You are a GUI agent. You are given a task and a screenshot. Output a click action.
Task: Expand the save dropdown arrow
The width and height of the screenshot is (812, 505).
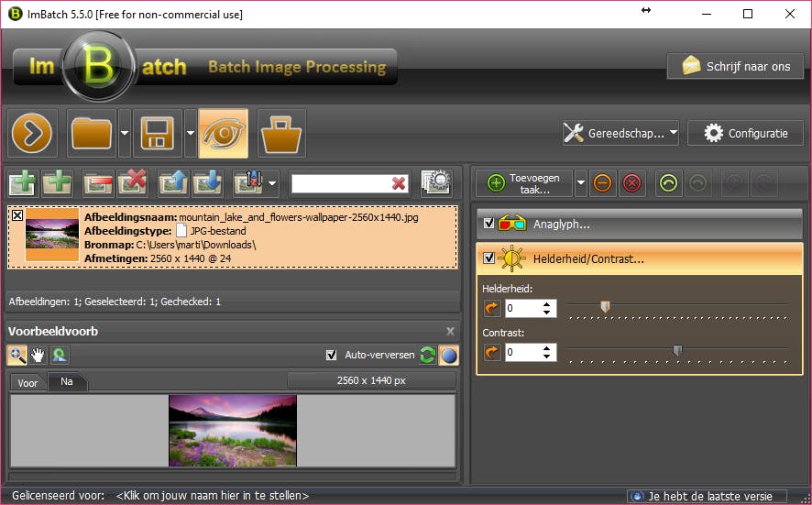(x=191, y=133)
